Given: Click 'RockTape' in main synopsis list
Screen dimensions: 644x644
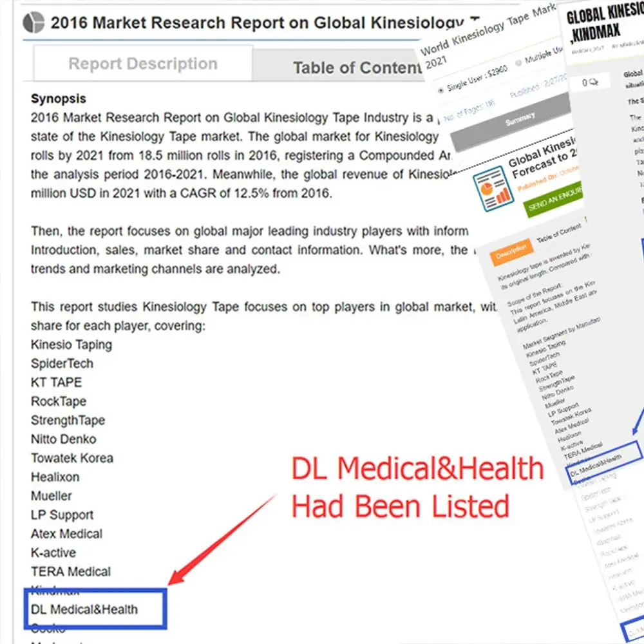Looking at the screenshot, I should (59, 401).
